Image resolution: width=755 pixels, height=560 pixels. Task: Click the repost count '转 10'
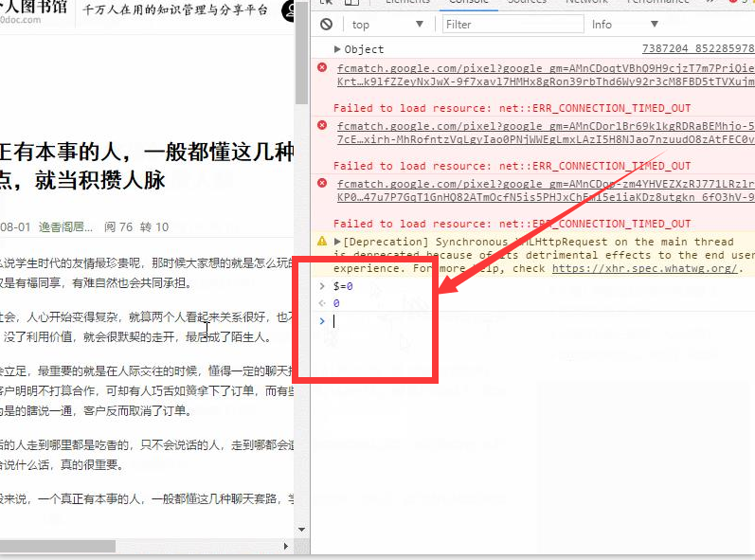[154, 226]
